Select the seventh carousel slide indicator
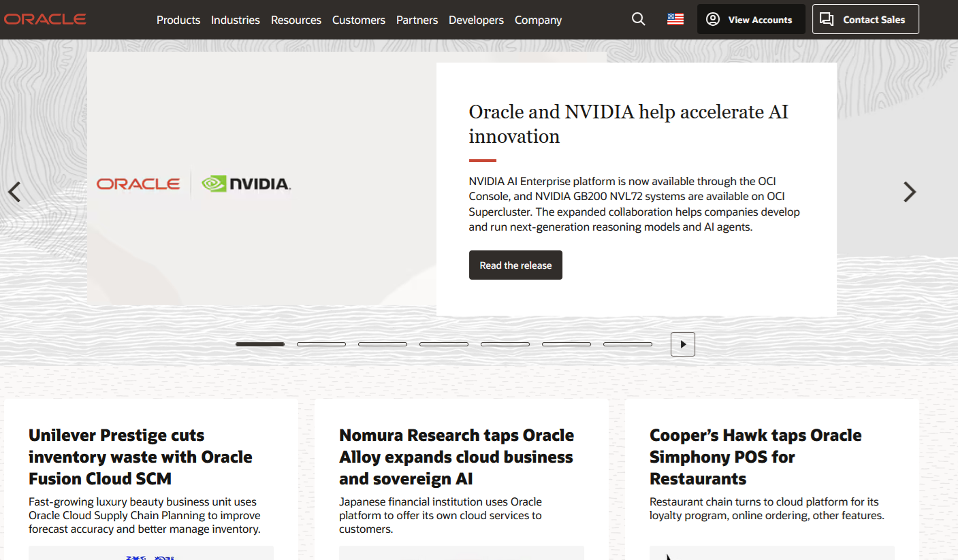This screenshot has width=958, height=560. pos(628,344)
